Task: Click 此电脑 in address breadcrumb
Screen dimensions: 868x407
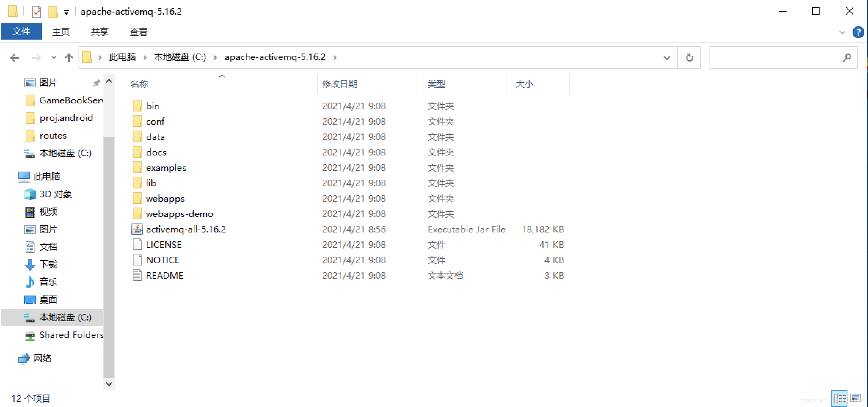Action: [123, 57]
